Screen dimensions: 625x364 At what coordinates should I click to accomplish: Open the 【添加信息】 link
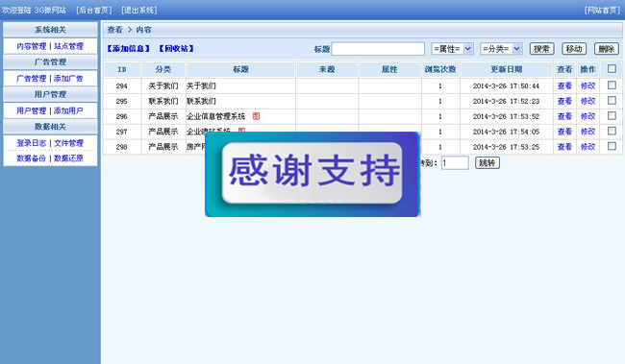(128, 49)
